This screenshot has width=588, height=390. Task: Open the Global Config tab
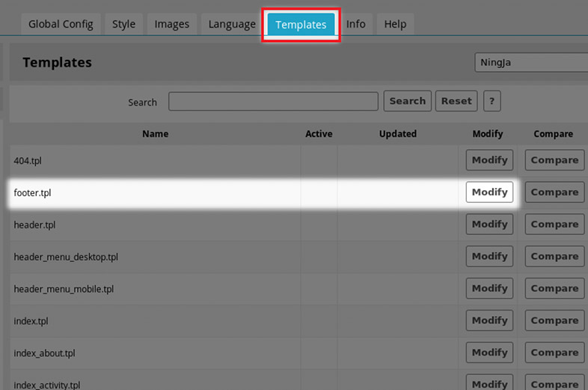coord(61,24)
